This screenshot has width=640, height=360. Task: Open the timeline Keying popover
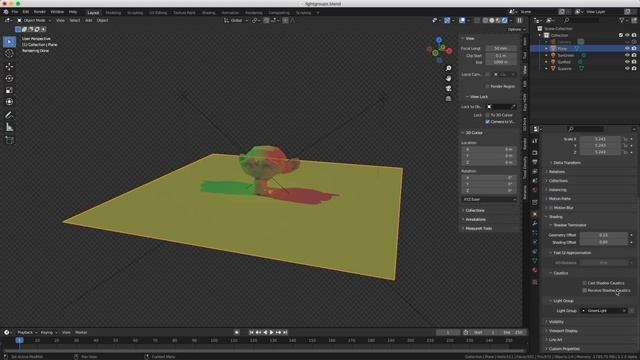click(49, 332)
